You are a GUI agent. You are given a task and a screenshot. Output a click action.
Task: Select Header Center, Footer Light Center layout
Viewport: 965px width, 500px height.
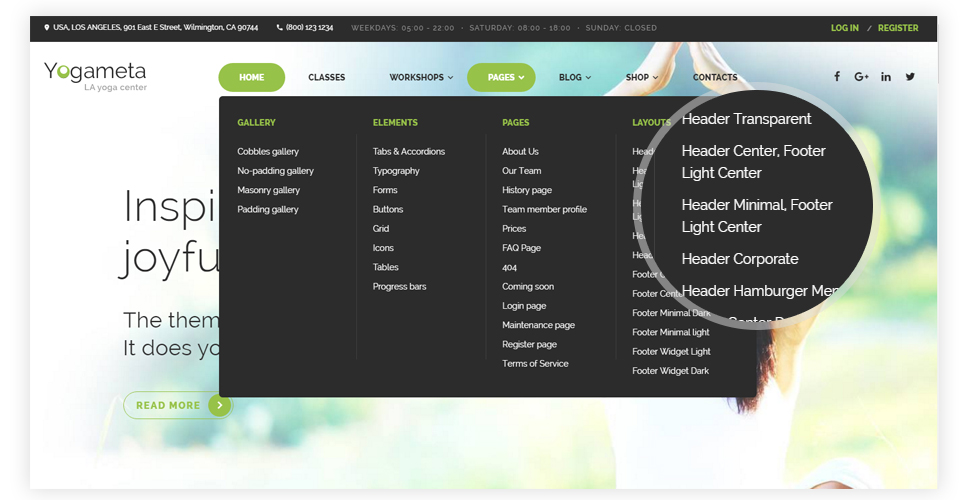[x=753, y=162]
